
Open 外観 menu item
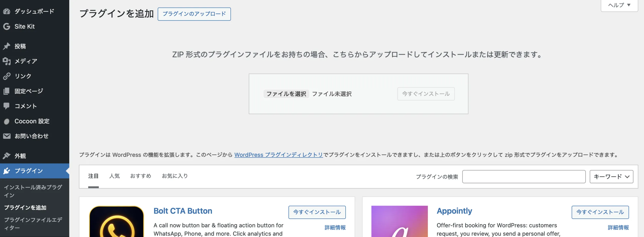pyautogui.click(x=34, y=156)
